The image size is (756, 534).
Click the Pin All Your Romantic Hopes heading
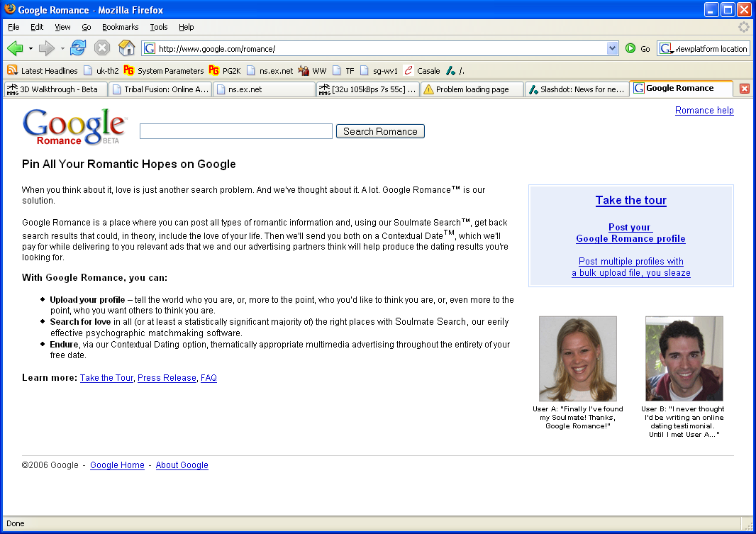[129, 165]
